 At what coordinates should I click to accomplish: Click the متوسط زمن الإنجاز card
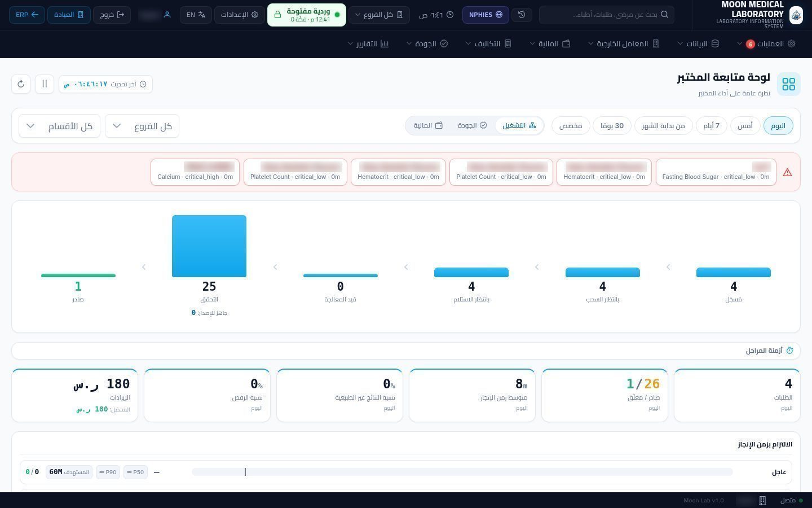pos(472,395)
